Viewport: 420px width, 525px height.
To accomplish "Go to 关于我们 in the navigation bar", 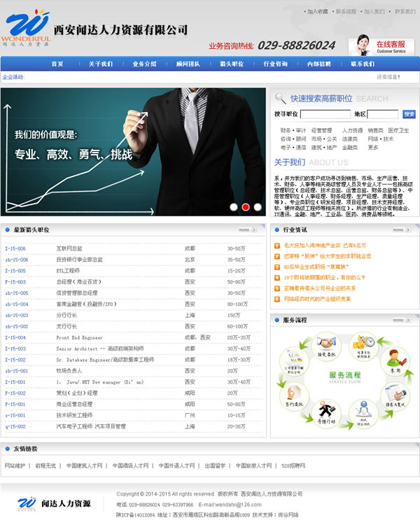I will pyautogui.click(x=100, y=64).
